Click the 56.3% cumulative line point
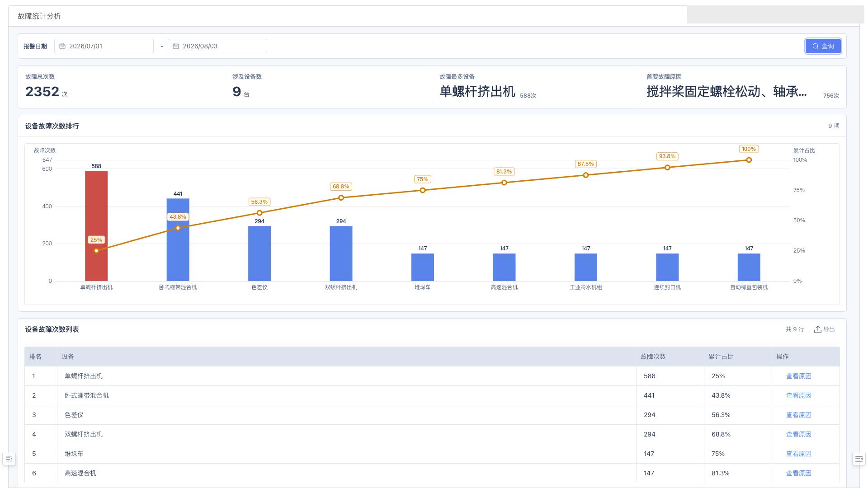The image size is (868, 488). point(259,213)
